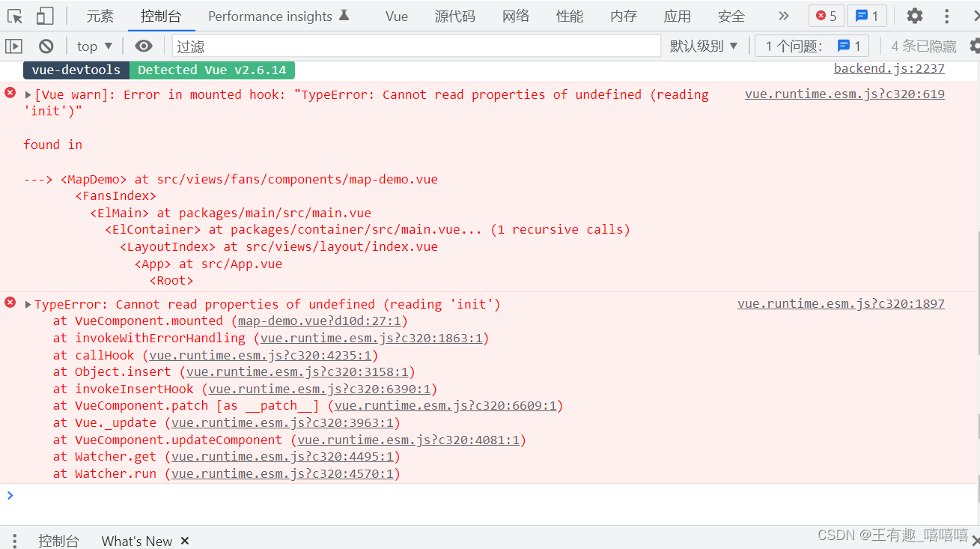Click the <Root> trace line
Screen dimensions: 980x549
pos(171,281)
